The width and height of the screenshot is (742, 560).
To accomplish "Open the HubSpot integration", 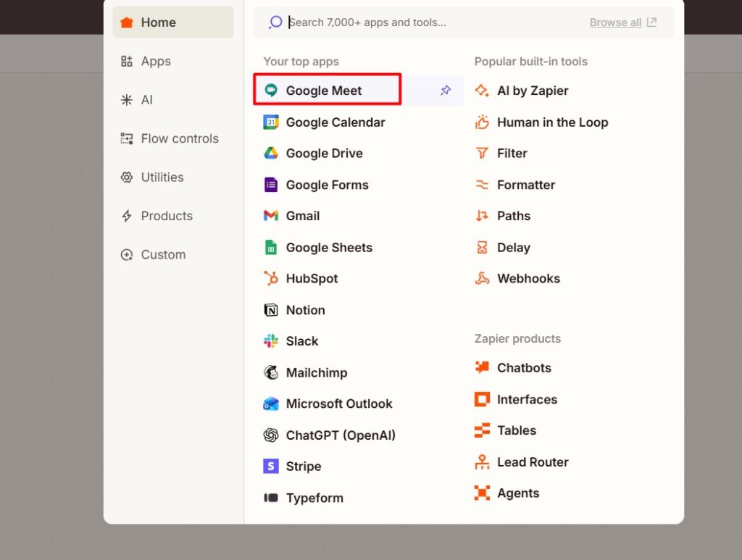I will point(312,278).
